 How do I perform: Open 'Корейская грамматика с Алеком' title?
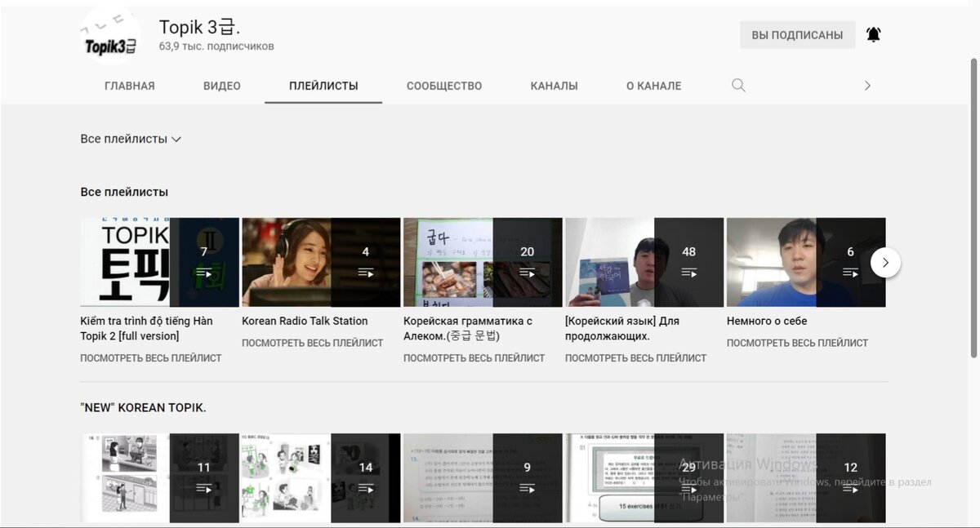(468, 328)
